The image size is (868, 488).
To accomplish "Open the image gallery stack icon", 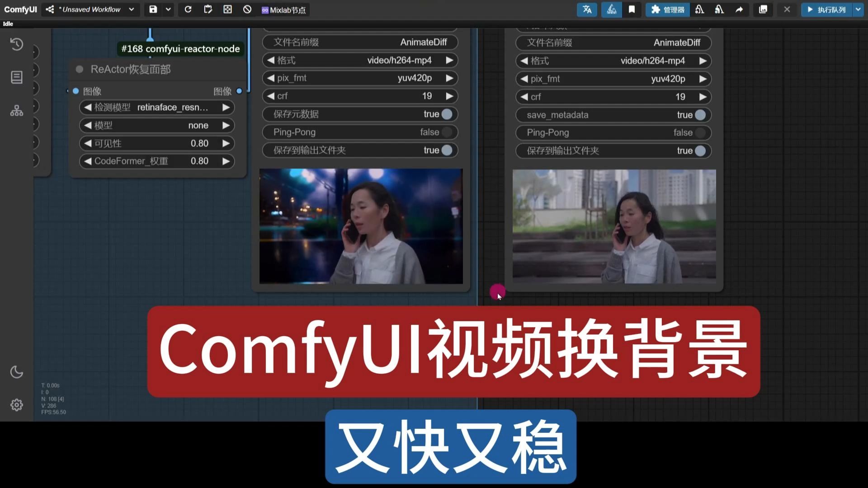I will (x=763, y=9).
